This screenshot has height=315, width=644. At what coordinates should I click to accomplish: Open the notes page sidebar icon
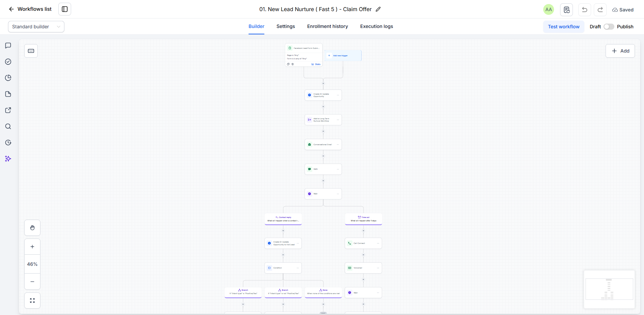pyautogui.click(x=8, y=94)
